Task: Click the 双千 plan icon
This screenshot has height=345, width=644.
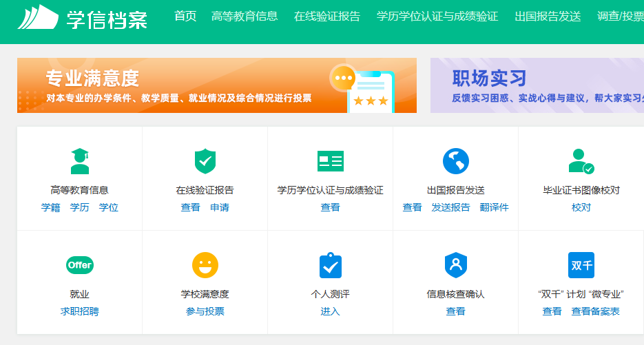Action: (581, 265)
